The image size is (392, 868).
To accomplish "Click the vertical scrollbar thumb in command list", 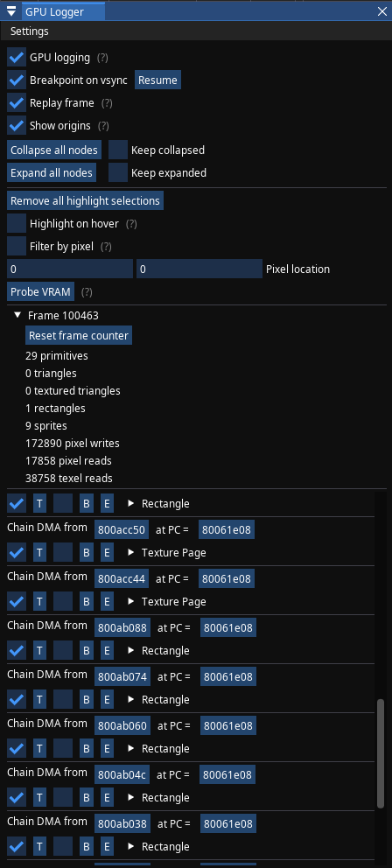I will [x=381, y=753].
